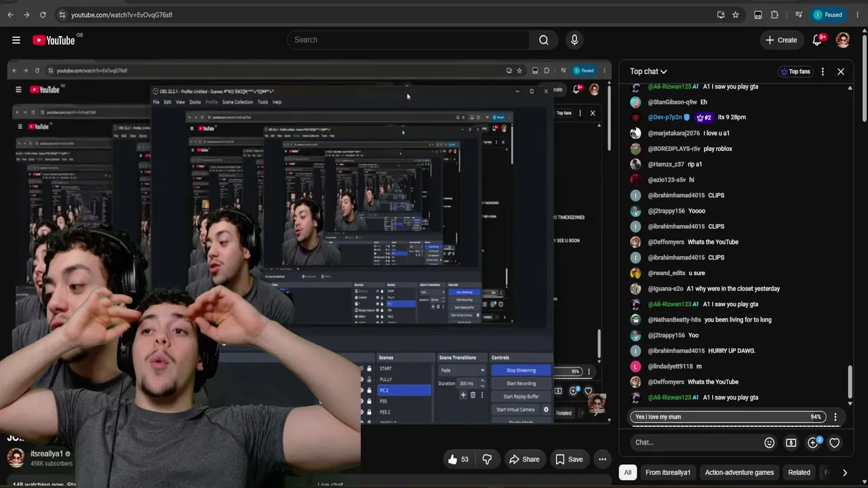Dislike the video with thumbs down

[x=487, y=459]
